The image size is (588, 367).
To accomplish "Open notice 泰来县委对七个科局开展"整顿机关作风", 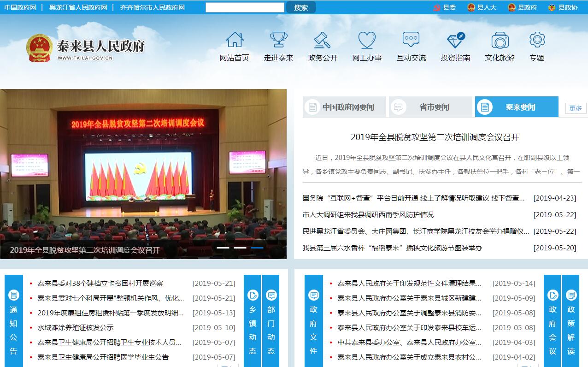I will tap(111, 298).
